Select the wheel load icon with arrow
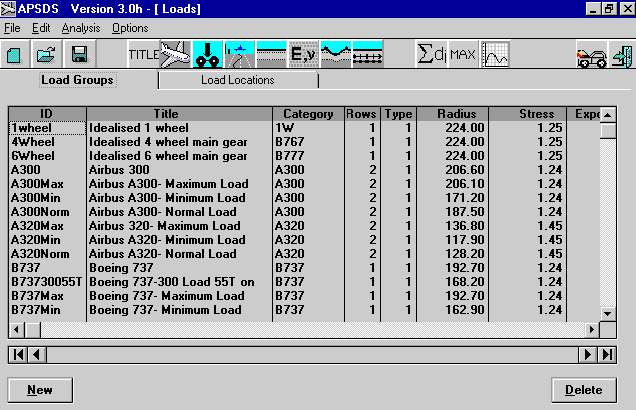Image resolution: width=636 pixels, height=410 pixels. coord(207,54)
